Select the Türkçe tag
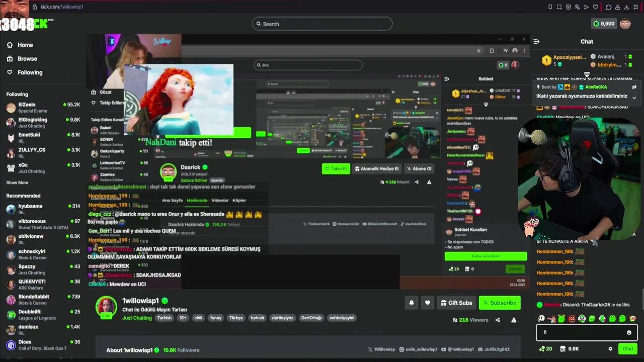 236,318
